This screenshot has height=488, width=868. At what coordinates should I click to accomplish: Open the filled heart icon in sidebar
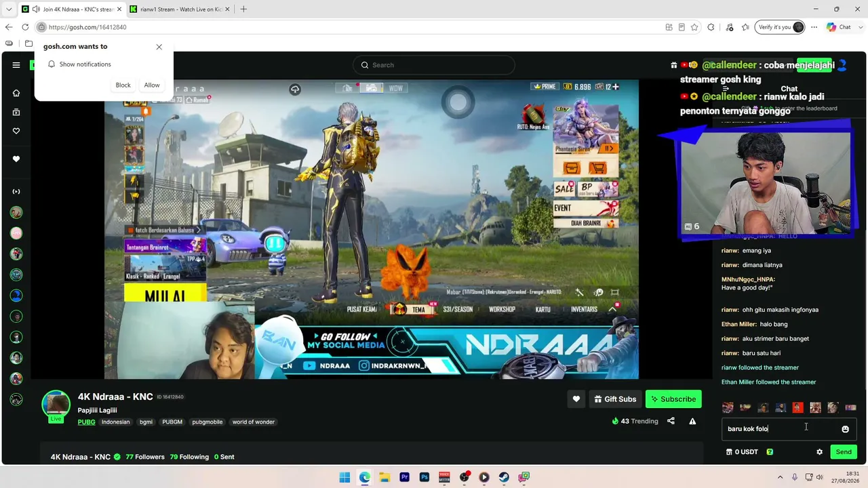click(16, 159)
